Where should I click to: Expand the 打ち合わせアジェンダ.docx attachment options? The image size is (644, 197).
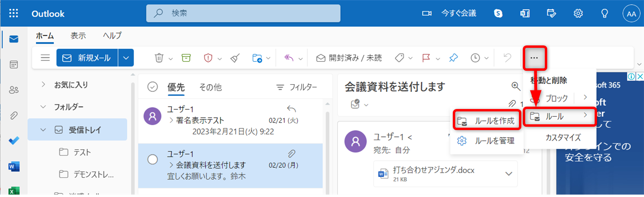(x=508, y=173)
